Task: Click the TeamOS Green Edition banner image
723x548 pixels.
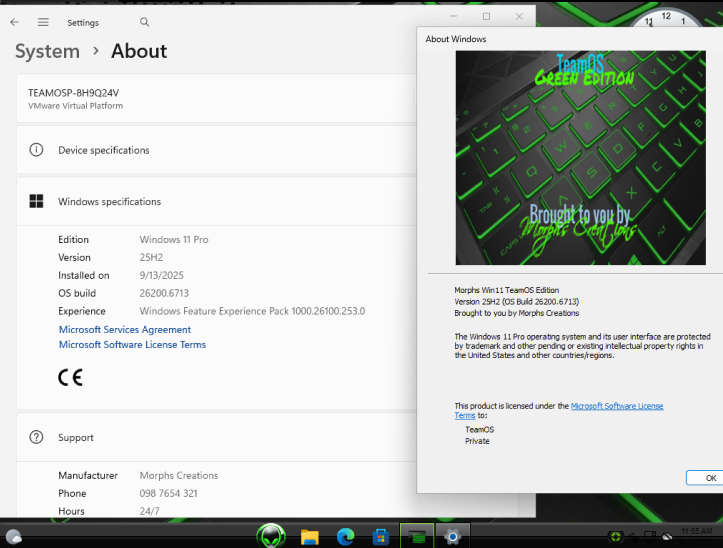Action: point(581,158)
